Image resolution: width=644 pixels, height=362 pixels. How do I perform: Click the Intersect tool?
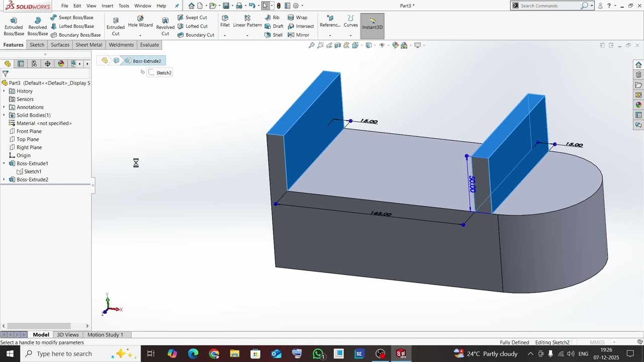point(301,26)
